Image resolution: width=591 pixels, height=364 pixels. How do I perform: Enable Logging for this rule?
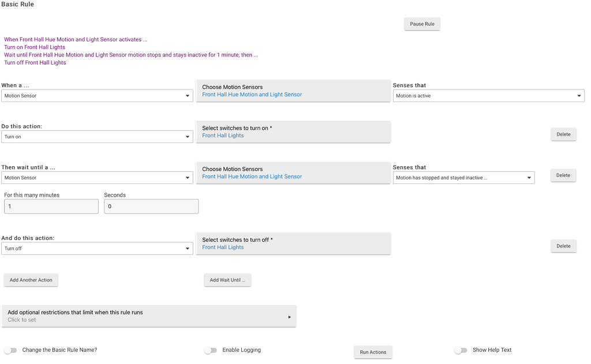click(211, 350)
